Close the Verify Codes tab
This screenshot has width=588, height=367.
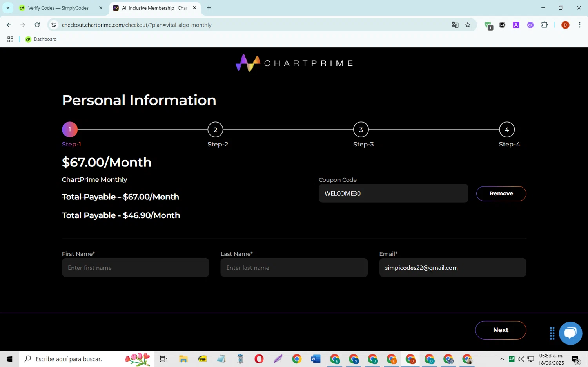(100, 8)
